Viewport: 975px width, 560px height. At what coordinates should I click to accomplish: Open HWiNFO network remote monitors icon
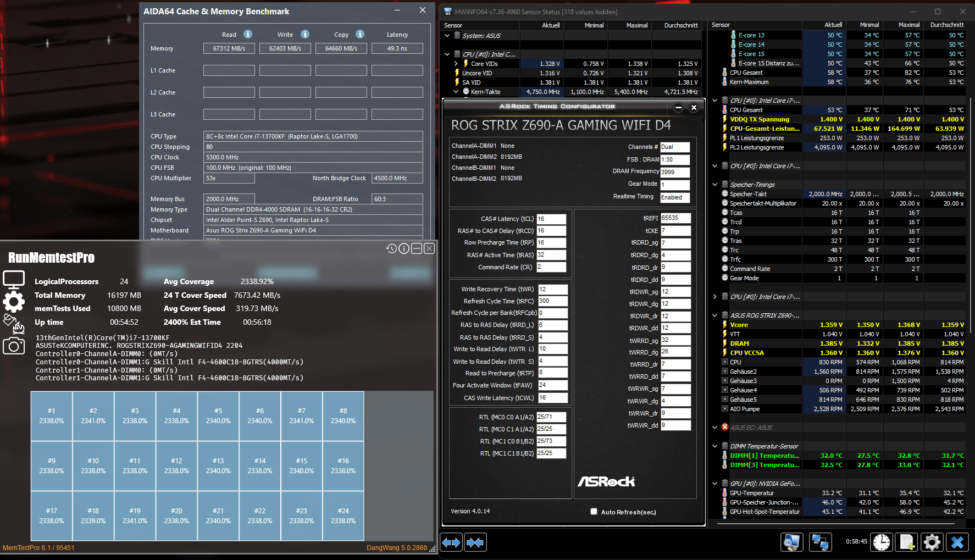tap(821, 542)
